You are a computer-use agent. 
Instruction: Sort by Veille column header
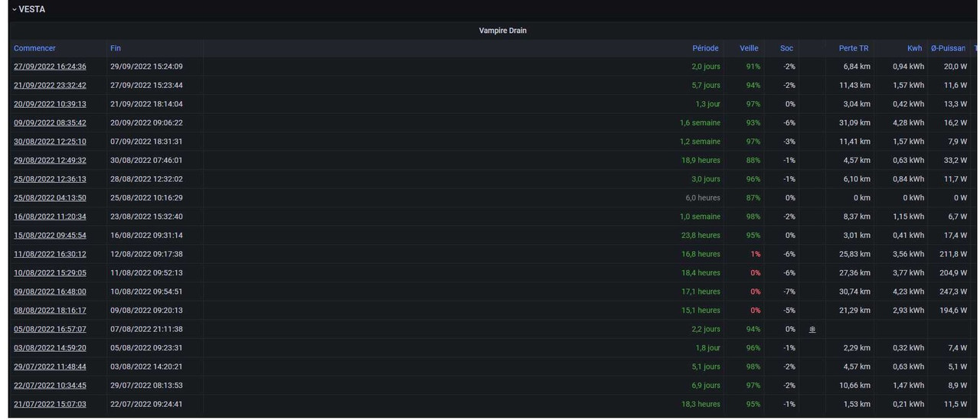(749, 48)
